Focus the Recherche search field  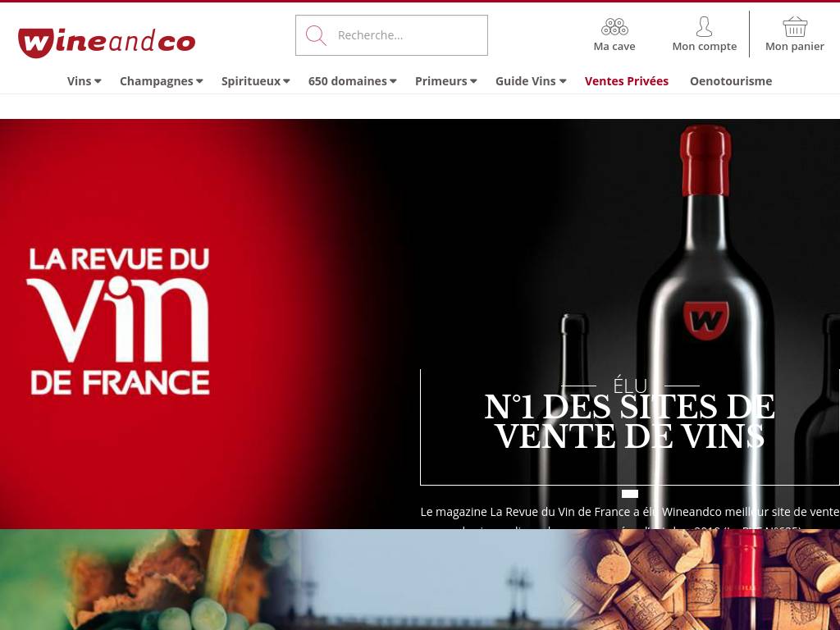click(x=391, y=35)
